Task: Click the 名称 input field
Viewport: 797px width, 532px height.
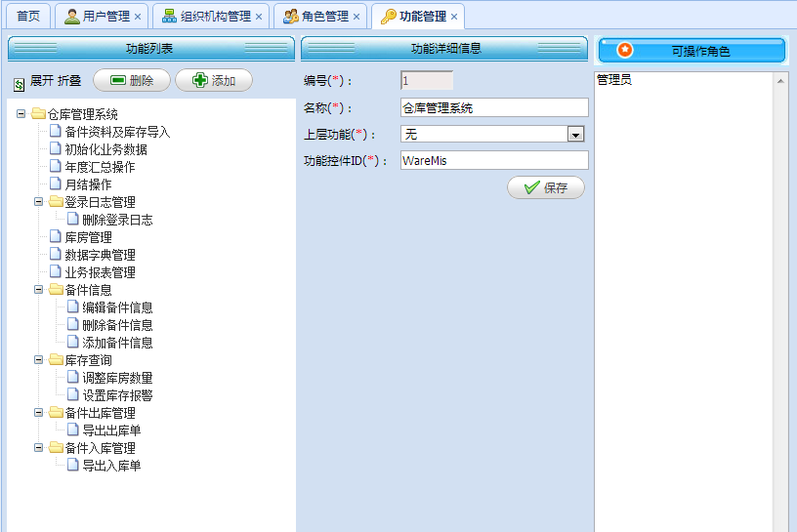Action: pos(494,107)
